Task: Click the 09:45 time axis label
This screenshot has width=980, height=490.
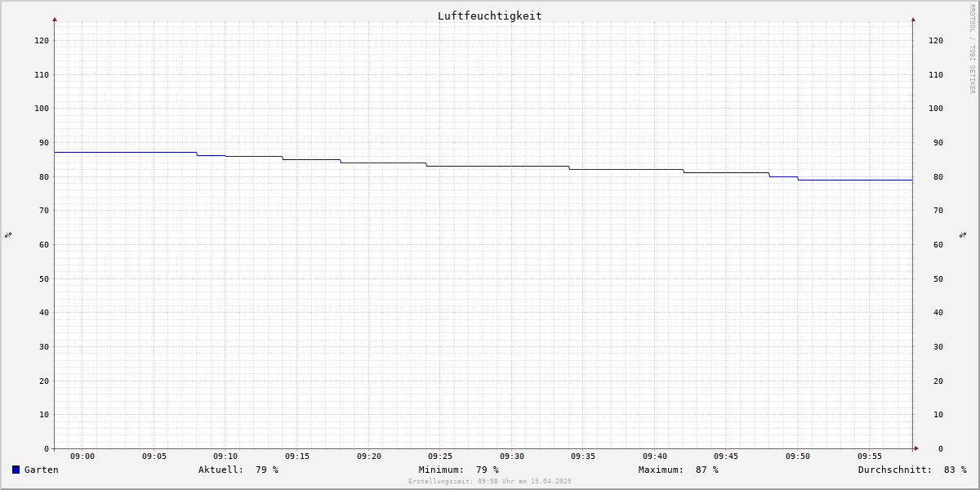Action: tap(726, 457)
